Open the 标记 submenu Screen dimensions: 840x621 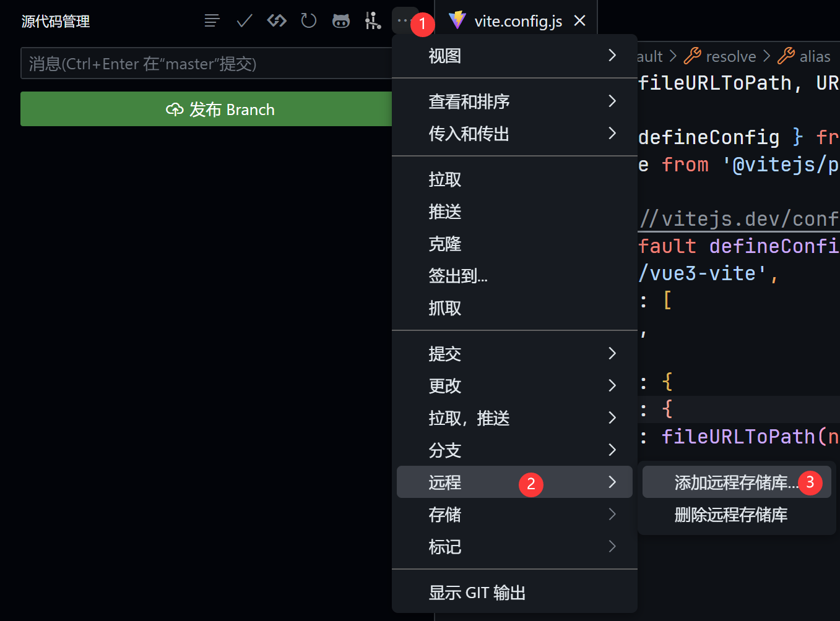pyautogui.click(x=514, y=547)
